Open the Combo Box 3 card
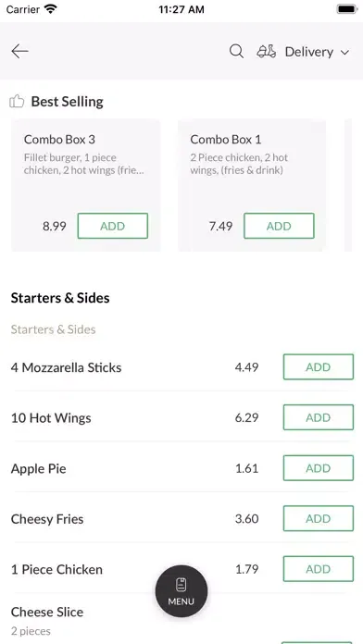Image resolution: width=363 pixels, height=644 pixels. coord(85,185)
